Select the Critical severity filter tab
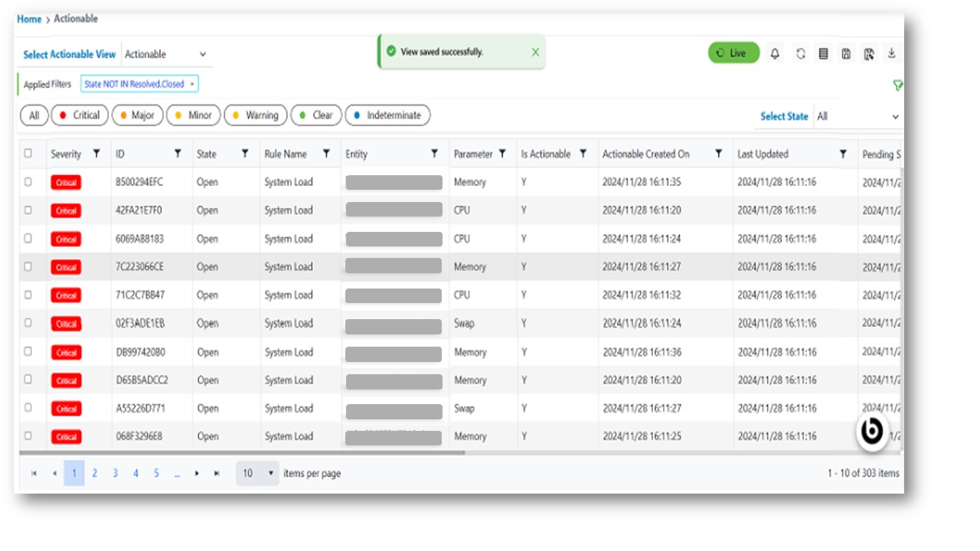 click(x=80, y=116)
